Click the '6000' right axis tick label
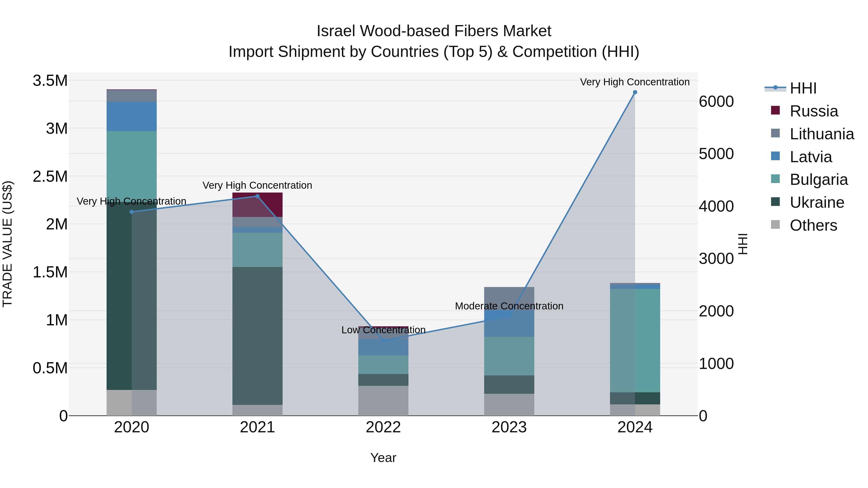The width and height of the screenshot is (868, 488). click(x=716, y=101)
